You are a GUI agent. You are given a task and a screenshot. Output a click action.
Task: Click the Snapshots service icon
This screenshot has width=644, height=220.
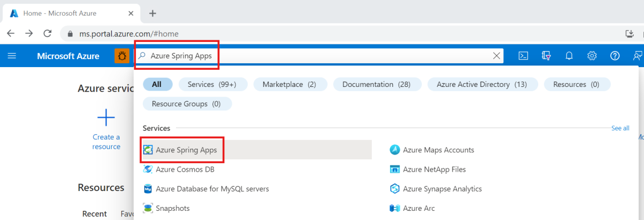[x=148, y=208]
